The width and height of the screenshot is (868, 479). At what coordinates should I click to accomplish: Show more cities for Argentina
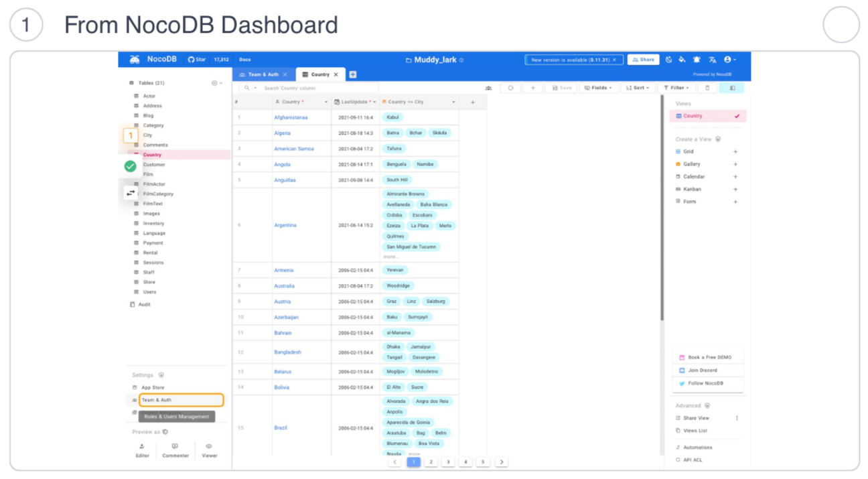click(390, 257)
